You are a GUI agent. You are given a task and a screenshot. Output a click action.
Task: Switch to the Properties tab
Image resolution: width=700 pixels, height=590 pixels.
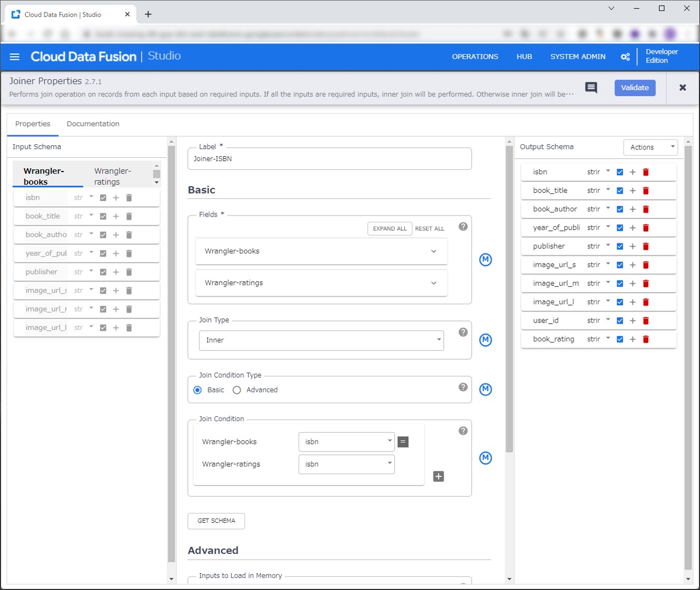[x=33, y=124]
